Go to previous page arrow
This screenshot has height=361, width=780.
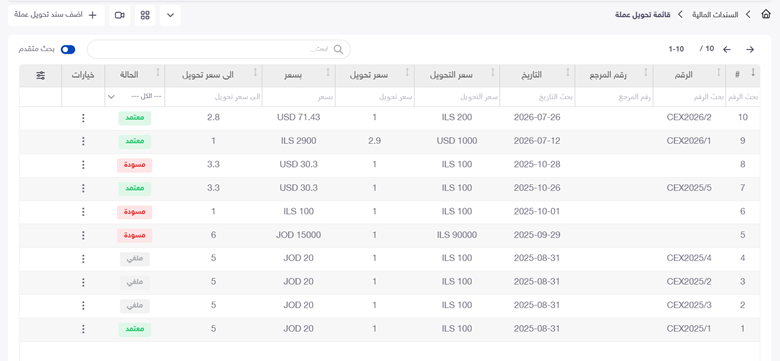(x=727, y=49)
